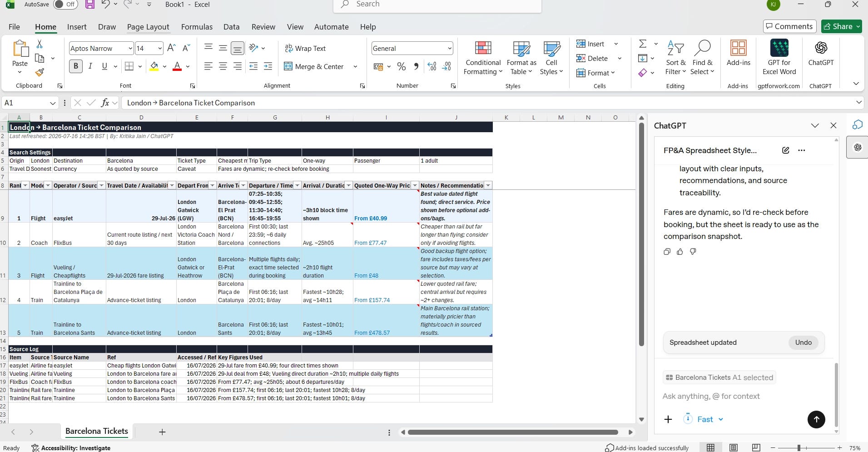Toggle Bottom Align button
The height and width of the screenshot is (452, 868).
[238, 48]
